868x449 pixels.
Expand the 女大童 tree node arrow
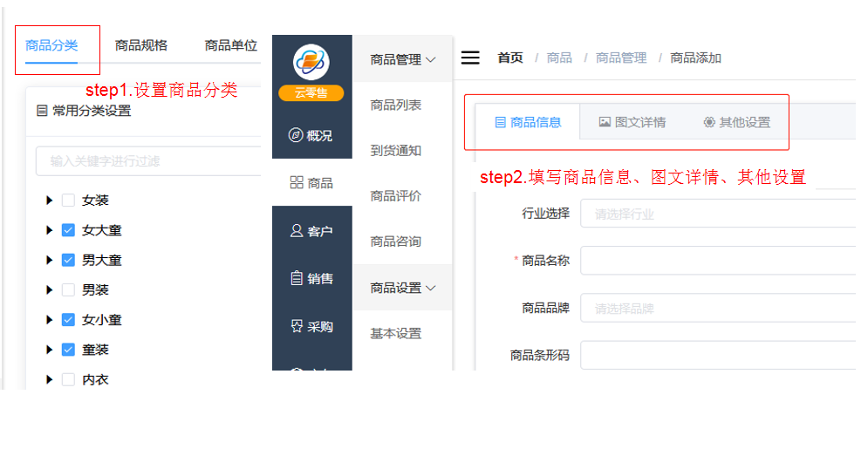click(49, 230)
